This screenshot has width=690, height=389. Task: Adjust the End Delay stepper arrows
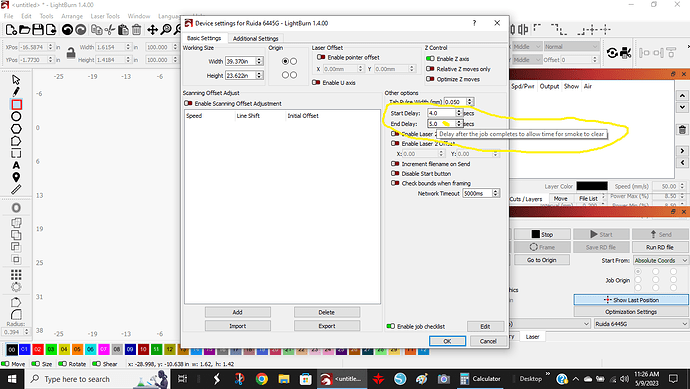[x=459, y=124]
